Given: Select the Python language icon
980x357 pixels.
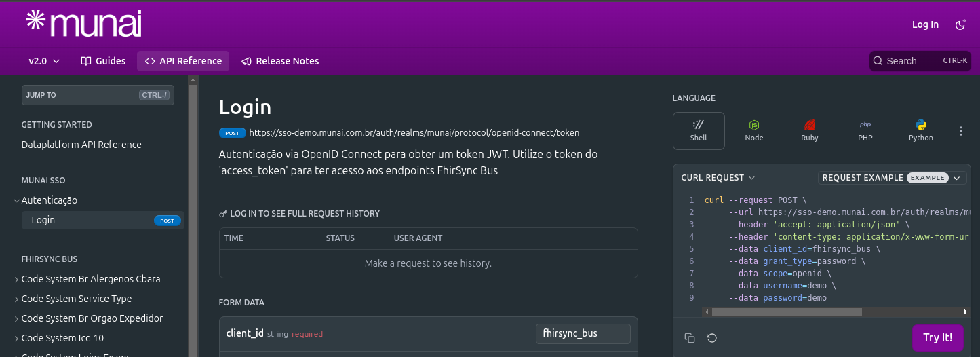Looking at the screenshot, I should coord(921,131).
